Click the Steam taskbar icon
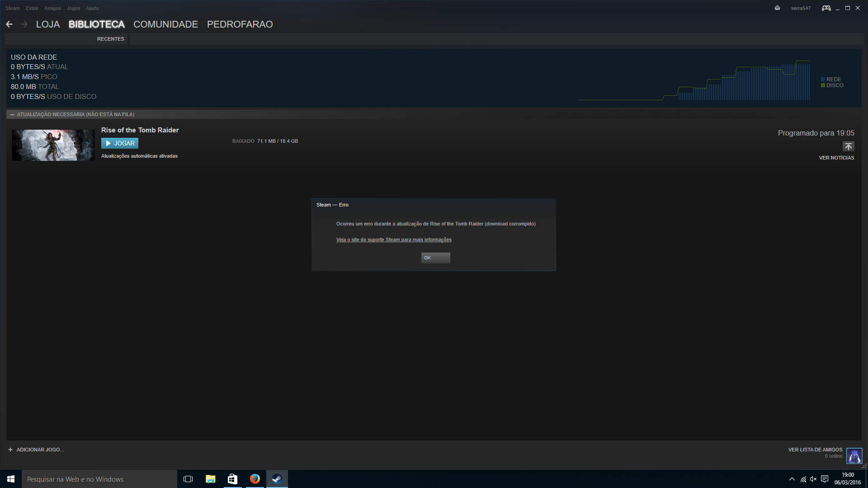868x488 pixels. [x=277, y=479]
